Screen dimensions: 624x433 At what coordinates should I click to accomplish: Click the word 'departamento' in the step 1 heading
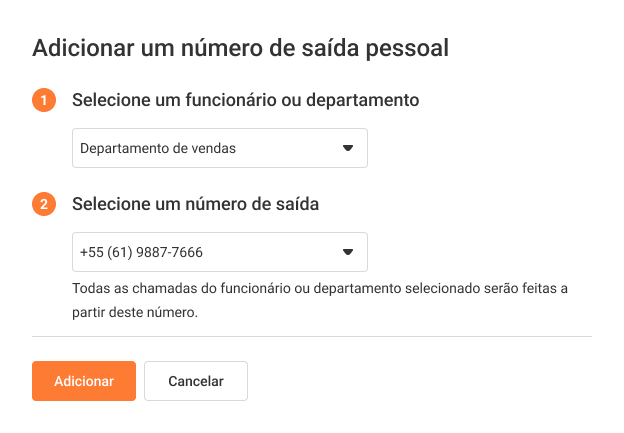coord(364,100)
